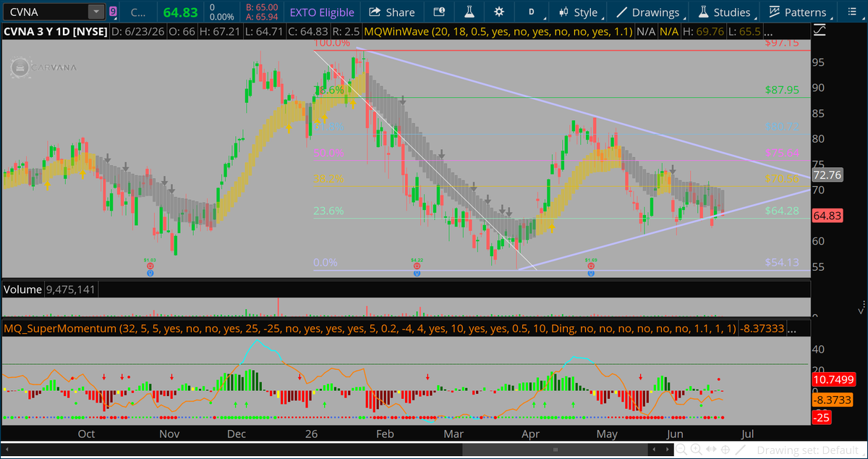The height and width of the screenshot is (459, 868).
Task: Click the EXTO Eligible label
Action: click(322, 12)
